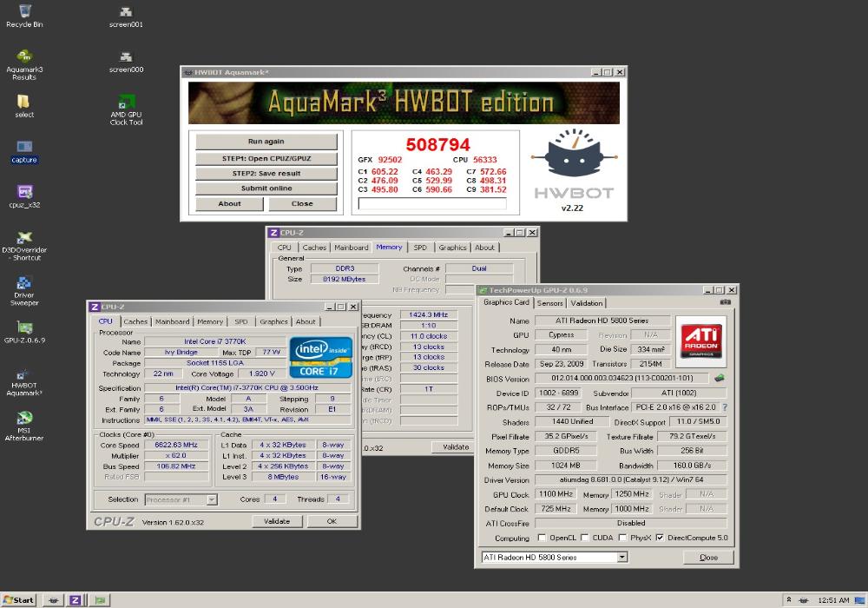Switch to SPD tab in front CPU-Z

tap(241, 321)
